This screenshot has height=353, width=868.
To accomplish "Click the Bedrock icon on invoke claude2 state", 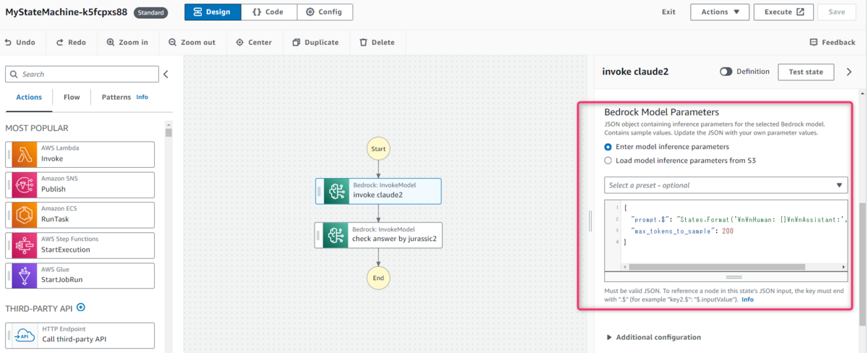I will [x=336, y=191].
